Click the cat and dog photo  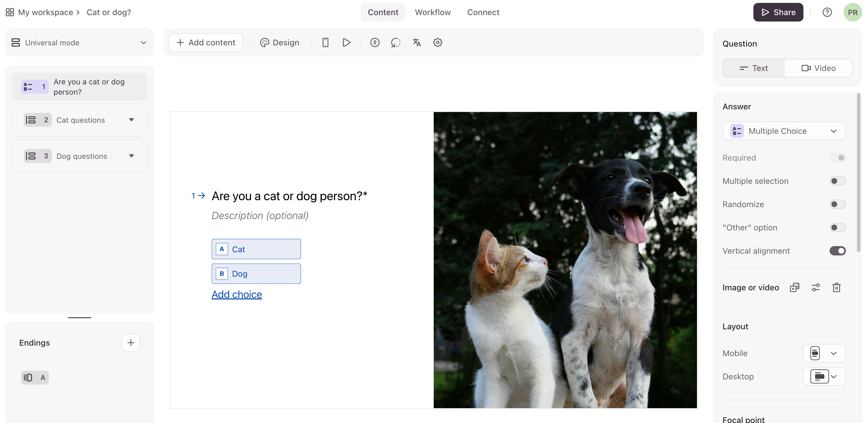click(x=565, y=260)
